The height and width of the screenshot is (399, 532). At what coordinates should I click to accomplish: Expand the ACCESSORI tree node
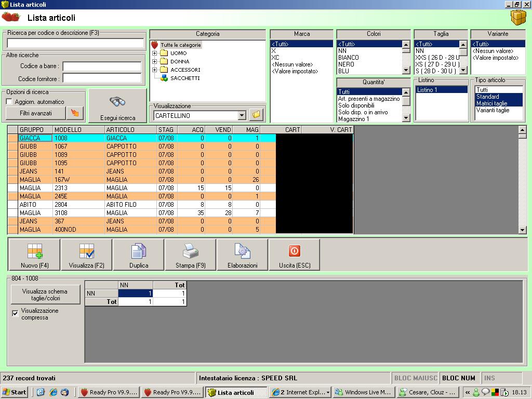tap(155, 70)
